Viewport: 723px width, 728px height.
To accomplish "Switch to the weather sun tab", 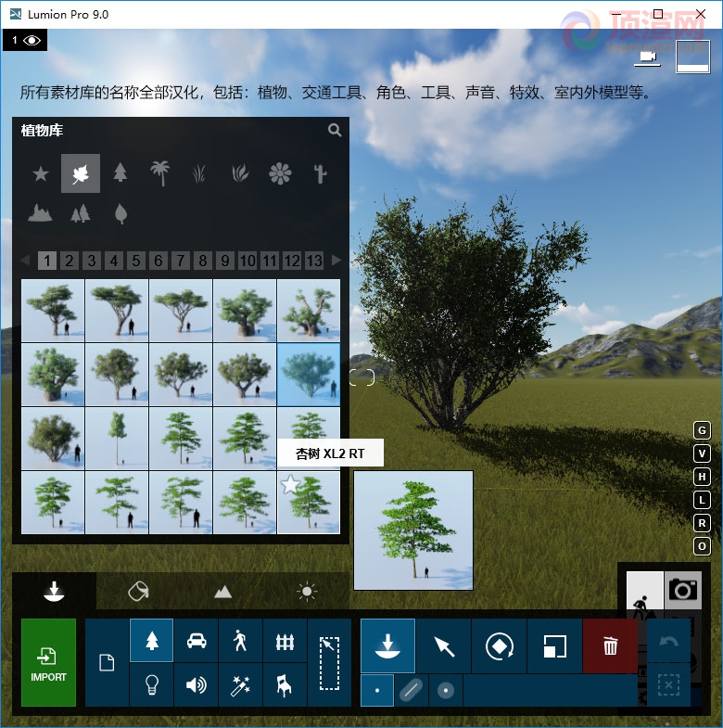I will click(x=307, y=592).
